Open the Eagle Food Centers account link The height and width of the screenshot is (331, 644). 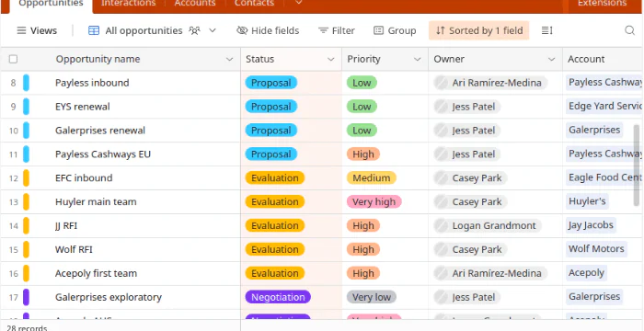[604, 177]
